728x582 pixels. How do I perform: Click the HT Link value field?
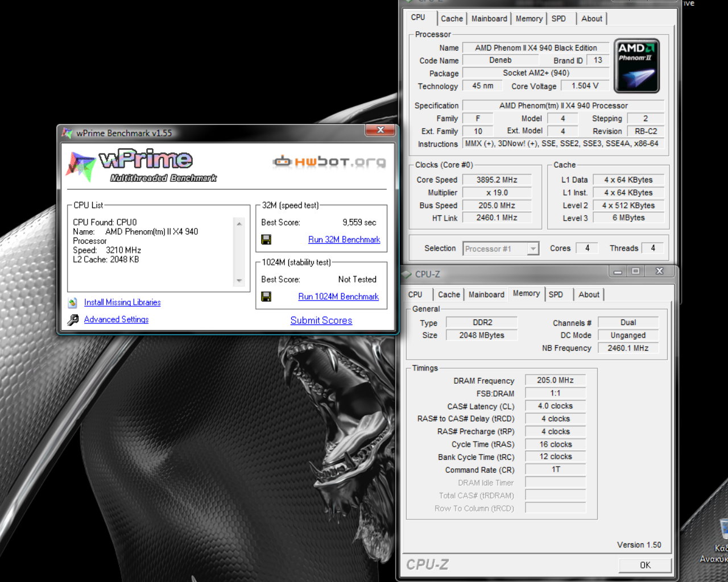(497, 218)
